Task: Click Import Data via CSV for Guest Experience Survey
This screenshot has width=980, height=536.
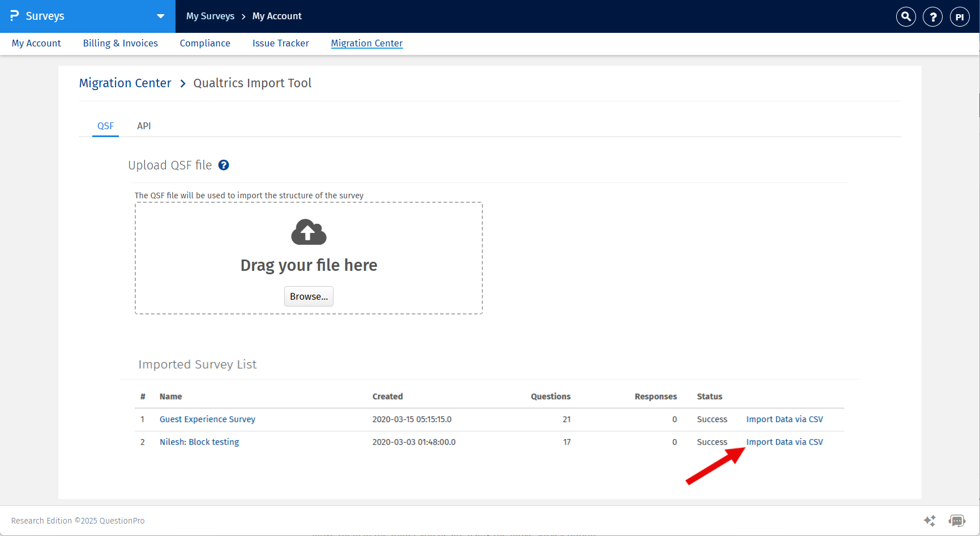Action: (x=784, y=419)
